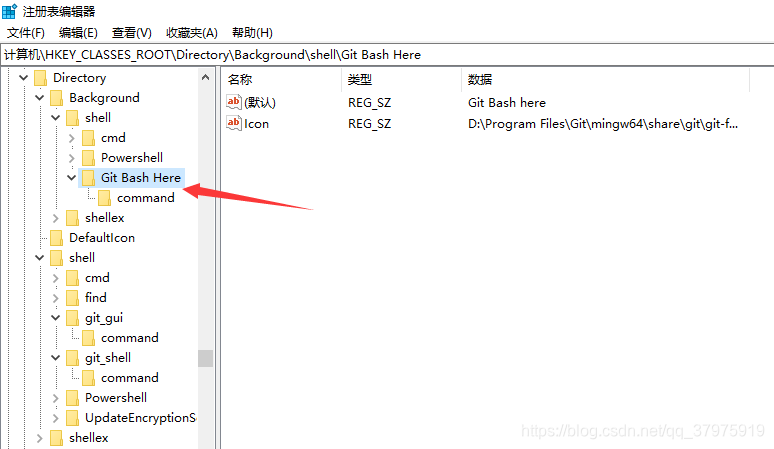
Task: Expand the UpdateEncryptionS key chevron
Action: point(55,418)
